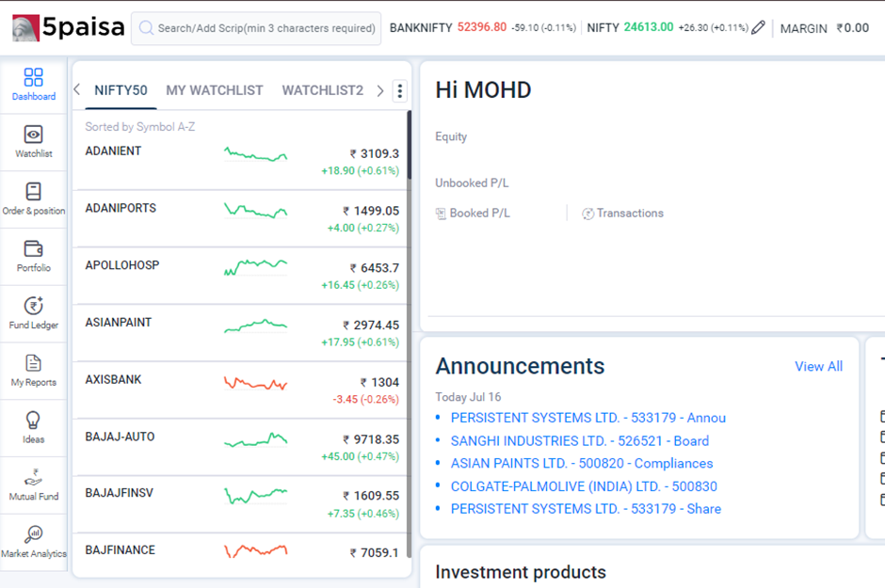Click NIFTY index value 24613.00
Screen dimensions: 885x588
[648, 27]
